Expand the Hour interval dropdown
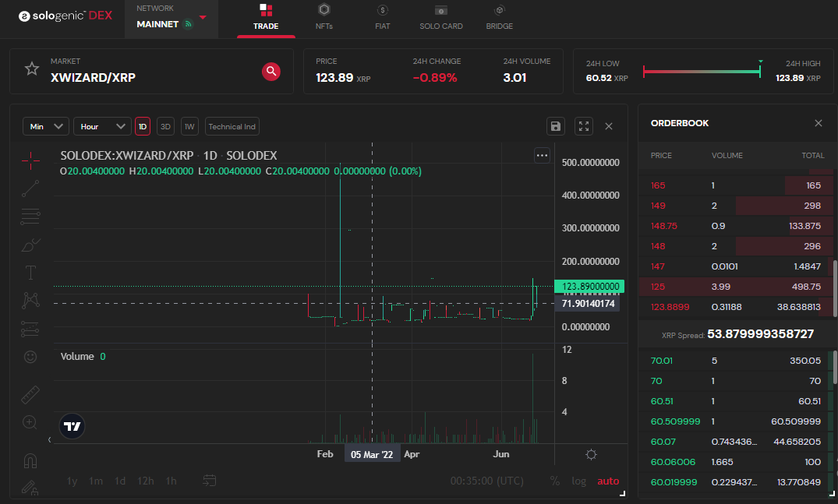 102,126
